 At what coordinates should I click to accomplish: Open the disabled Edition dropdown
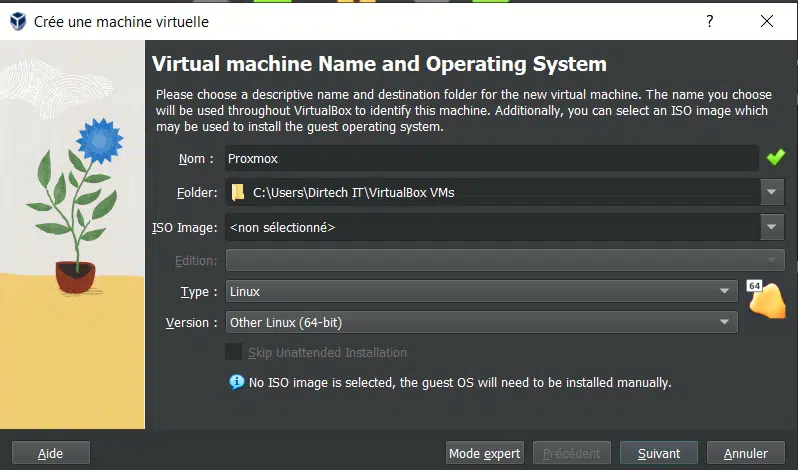click(505, 260)
